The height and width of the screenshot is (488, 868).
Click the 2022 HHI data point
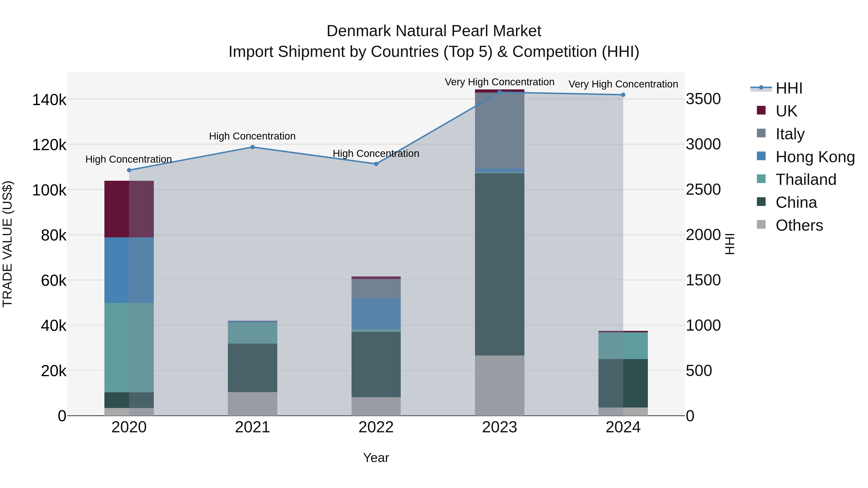coord(376,164)
